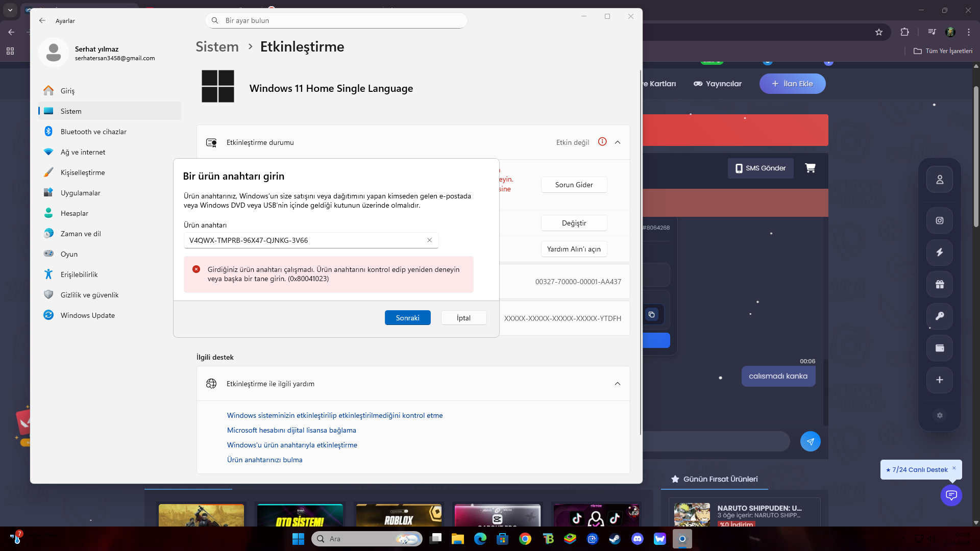Select Zaman ve dil
980x551 pixels.
(110, 234)
